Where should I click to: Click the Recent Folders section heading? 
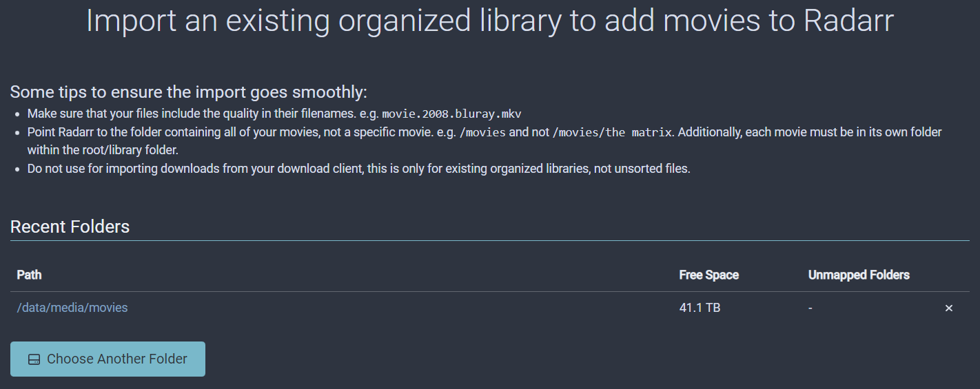pos(70,227)
